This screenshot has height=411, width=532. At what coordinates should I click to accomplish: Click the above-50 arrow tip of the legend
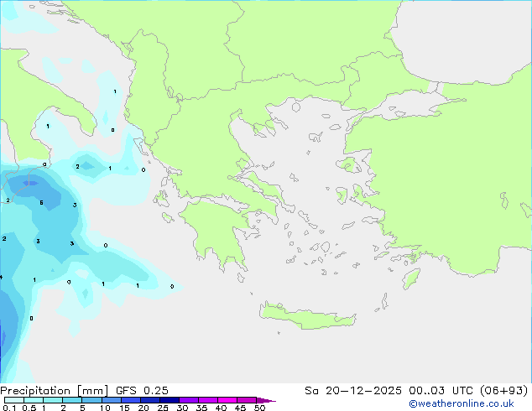pyautogui.click(x=266, y=400)
